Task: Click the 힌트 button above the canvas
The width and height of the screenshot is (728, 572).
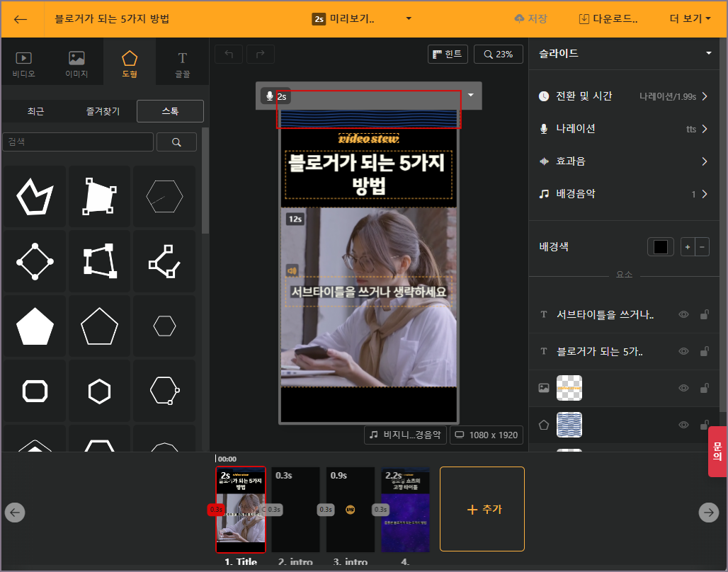Action: coord(448,54)
